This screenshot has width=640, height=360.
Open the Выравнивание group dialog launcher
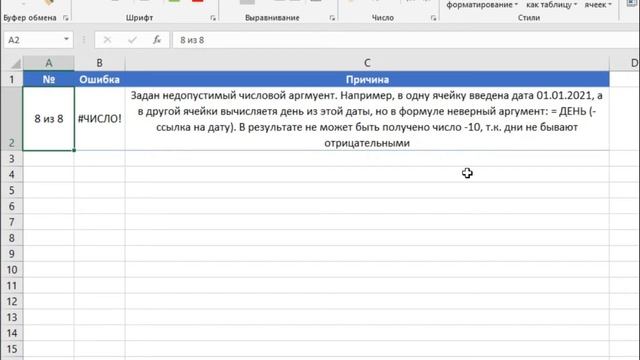(x=332, y=18)
